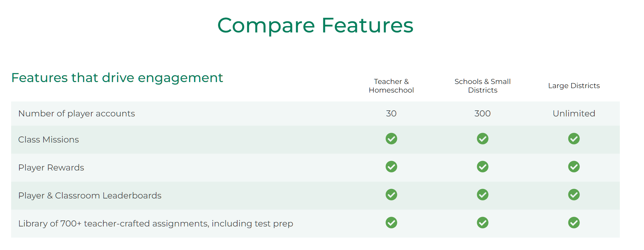Click Leaderboards checkmark under Schools & Small Districts
This screenshot has height=250, width=644.
click(482, 195)
